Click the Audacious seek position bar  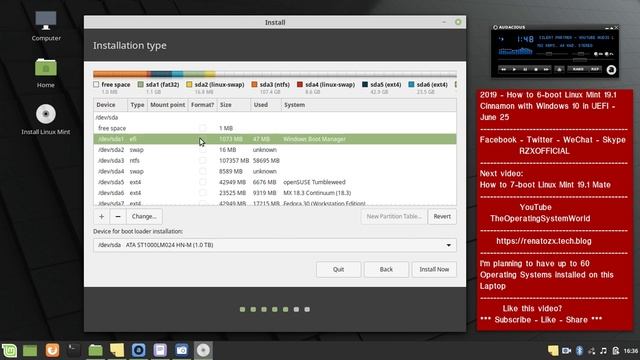(557, 60)
